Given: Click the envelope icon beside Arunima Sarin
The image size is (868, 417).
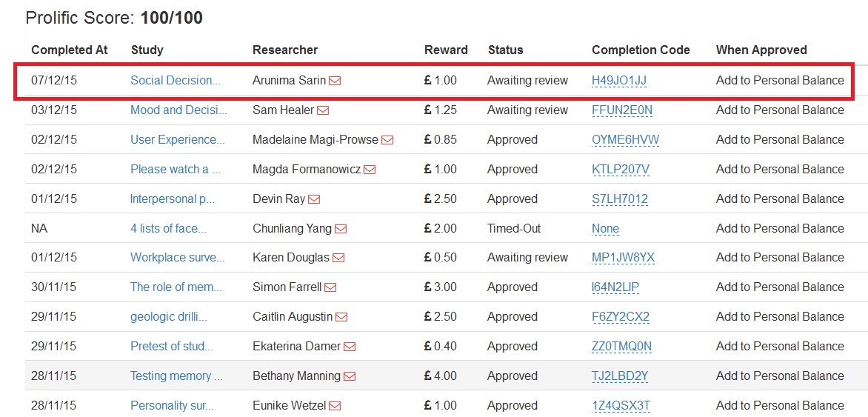Looking at the screenshot, I should (335, 81).
